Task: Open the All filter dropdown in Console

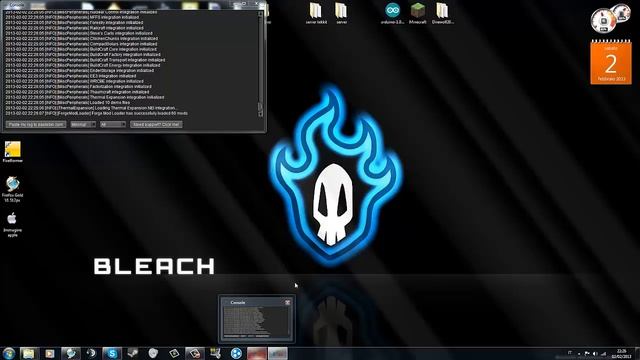Action: (113, 124)
